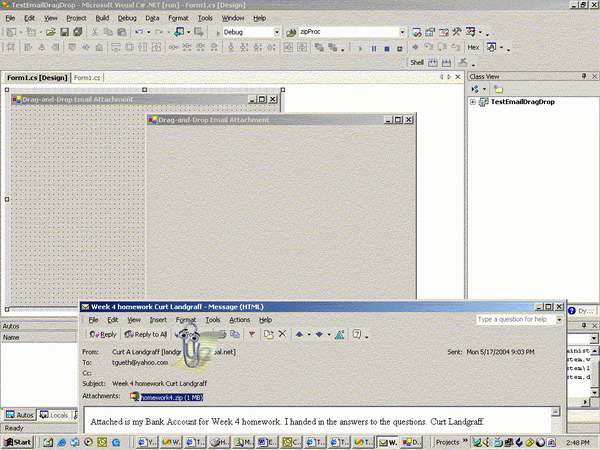Viewport: 600px width, 450px height.
Task: Switch to the Locals debug tab
Action: (x=54, y=415)
